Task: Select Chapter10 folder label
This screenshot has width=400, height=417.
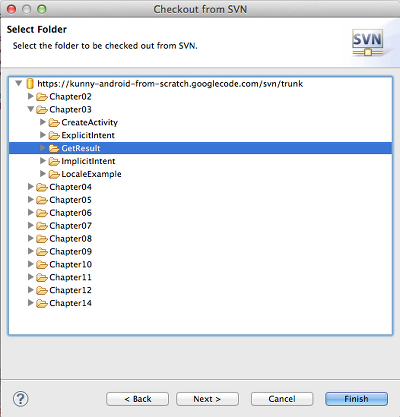Action: [70, 264]
